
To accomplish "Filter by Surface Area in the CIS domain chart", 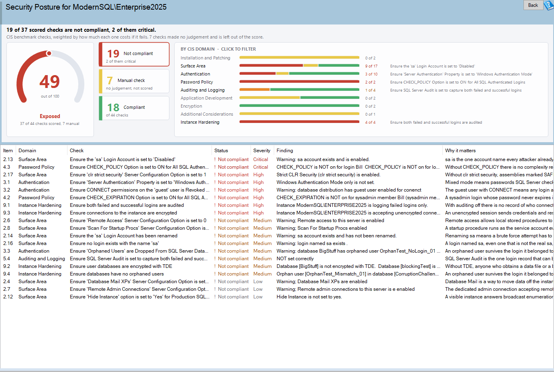I will (193, 66).
